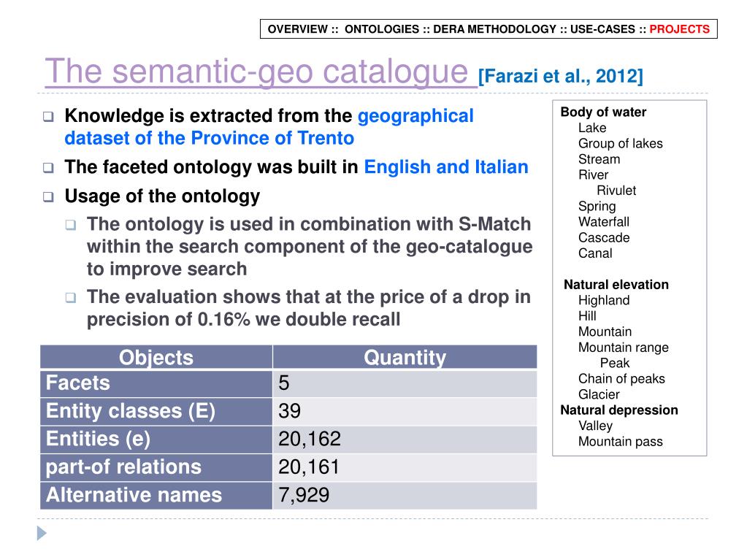The image size is (747, 560).
Task: Select 'Canal' in the facet list
Action: [x=596, y=253]
